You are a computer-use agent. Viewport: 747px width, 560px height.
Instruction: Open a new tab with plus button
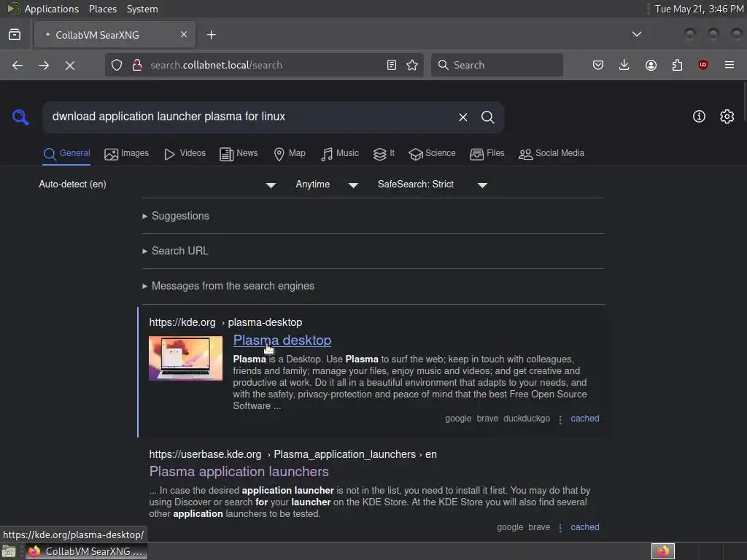[212, 35]
